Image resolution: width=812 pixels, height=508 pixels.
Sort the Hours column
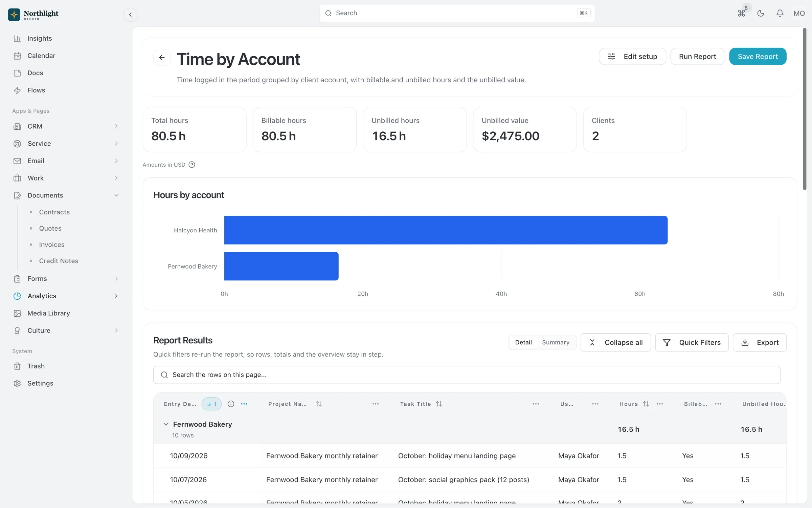click(646, 404)
